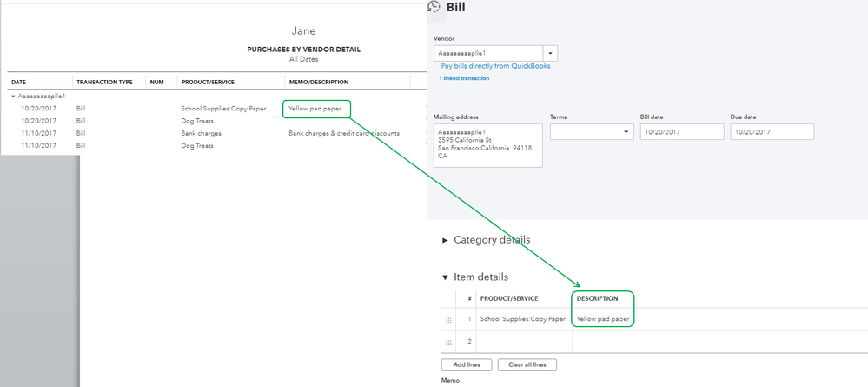Open the Terms dropdown

(591, 131)
